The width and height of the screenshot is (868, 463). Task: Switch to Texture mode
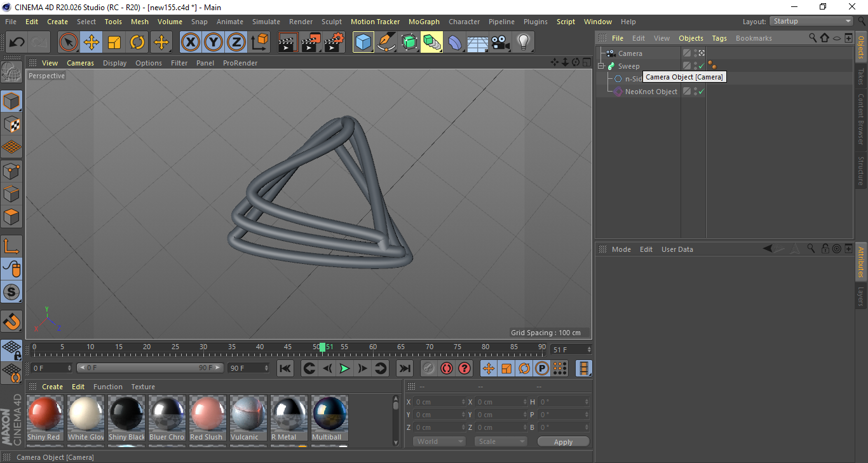pos(11,124)
